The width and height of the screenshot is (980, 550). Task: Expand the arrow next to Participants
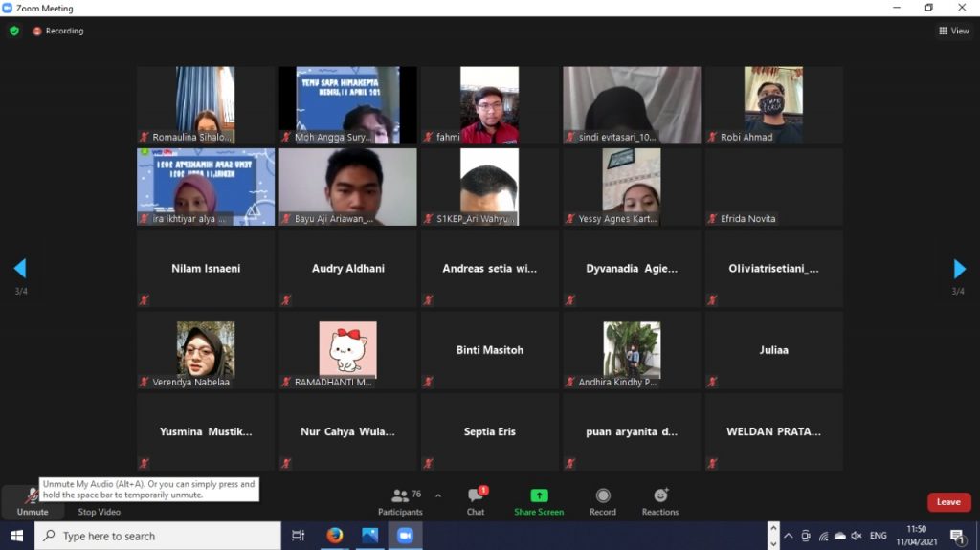tap(438, 495)
